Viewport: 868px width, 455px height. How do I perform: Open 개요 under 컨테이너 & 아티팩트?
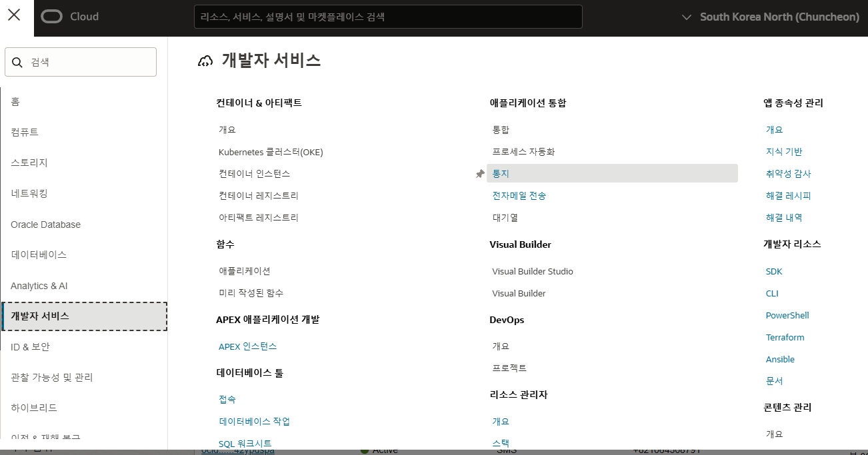[x=227, y=130]
